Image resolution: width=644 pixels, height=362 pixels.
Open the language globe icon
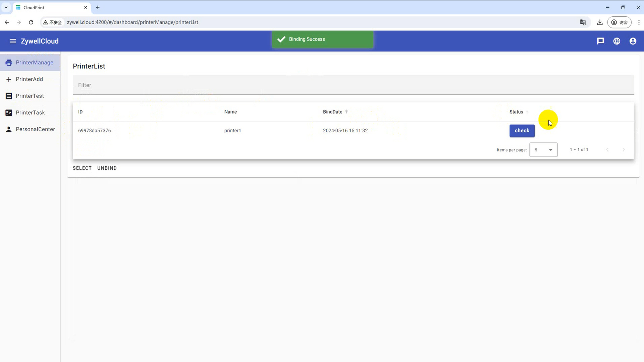pos(616,41)
